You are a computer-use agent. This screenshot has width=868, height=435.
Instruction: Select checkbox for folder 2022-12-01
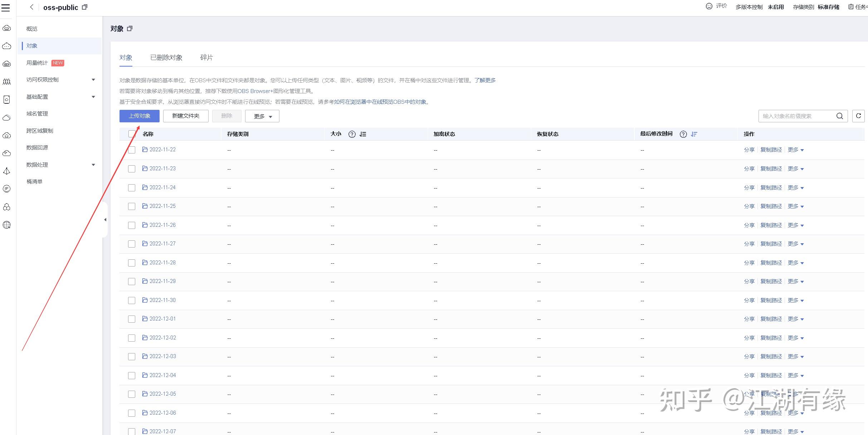[132, 319]
